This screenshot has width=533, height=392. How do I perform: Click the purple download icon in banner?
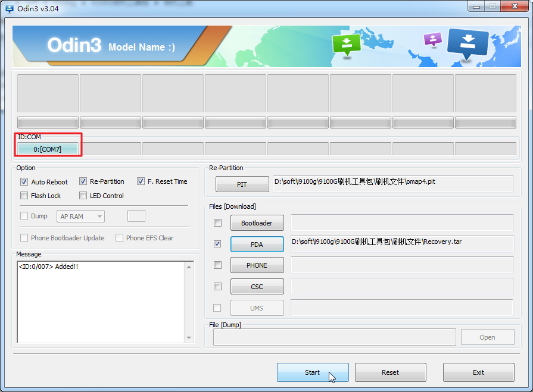coord(433,39)
